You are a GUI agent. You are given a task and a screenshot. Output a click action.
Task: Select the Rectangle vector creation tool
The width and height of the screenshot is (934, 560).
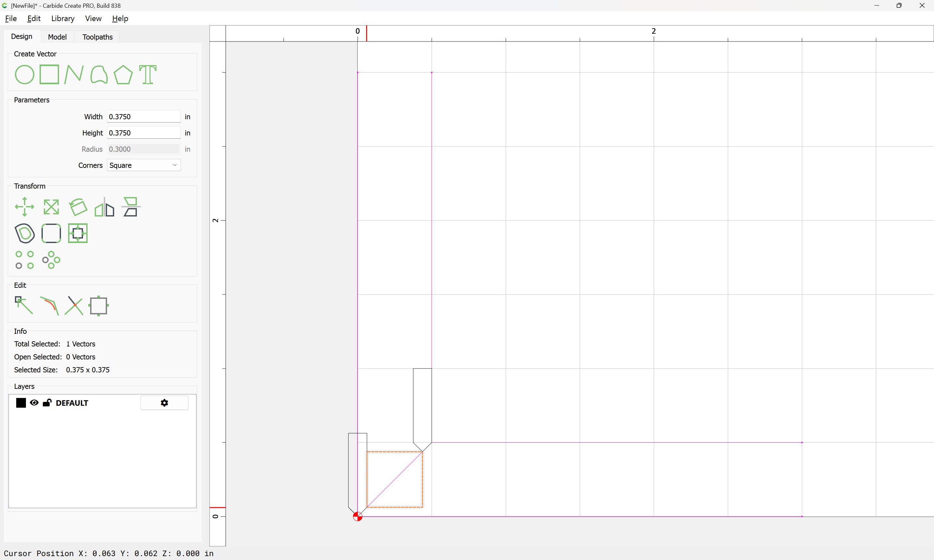49,74
